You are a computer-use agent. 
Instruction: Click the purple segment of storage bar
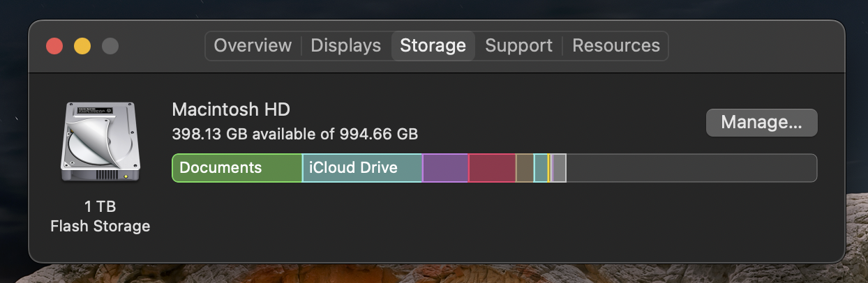(445, 168)
